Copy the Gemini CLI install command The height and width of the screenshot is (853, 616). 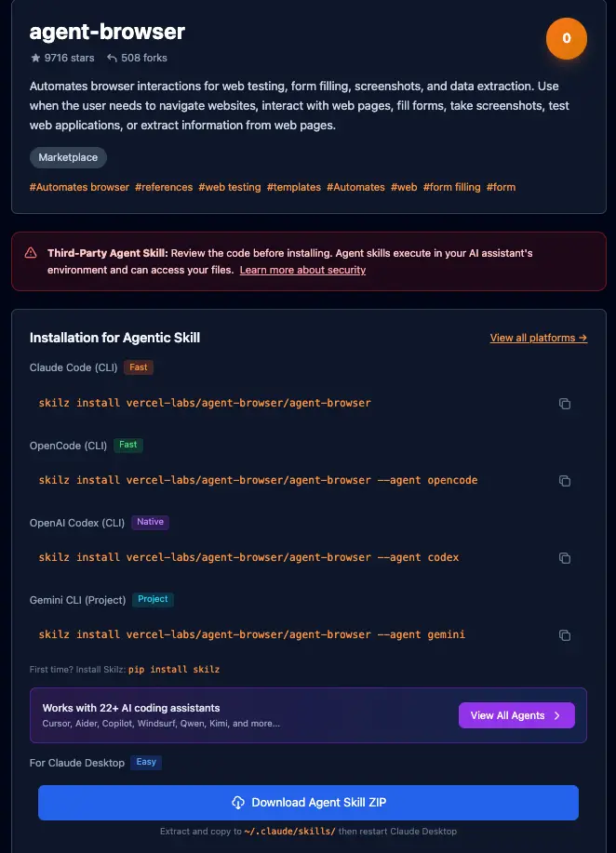tap(564, 635)
